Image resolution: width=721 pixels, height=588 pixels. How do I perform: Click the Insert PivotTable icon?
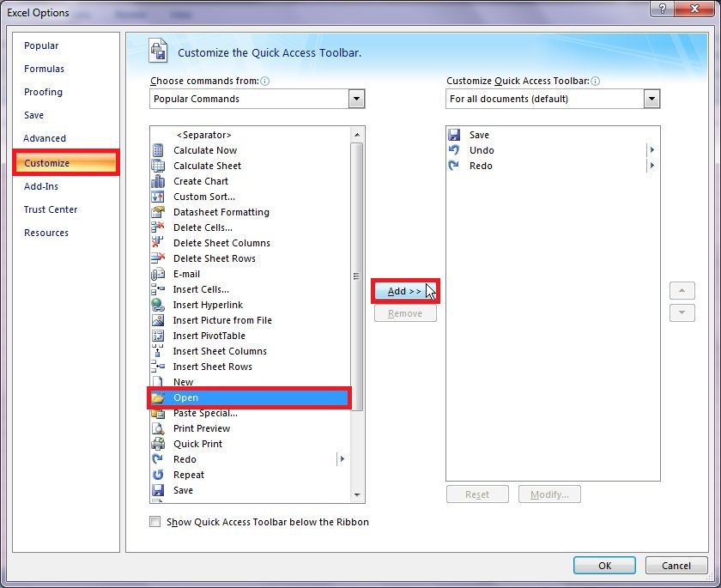[x=158, y=336]
